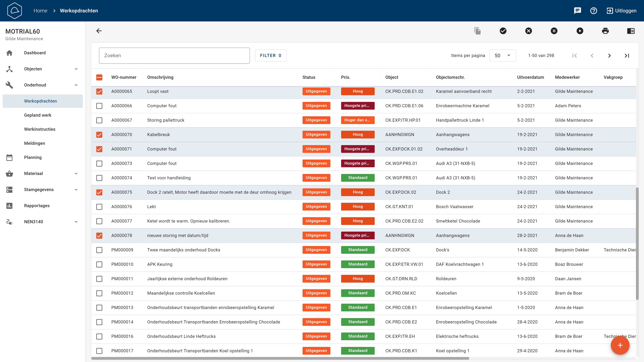Screen dimensions: 644x362
Task: Open the chat messages icon
Action: (x=577, y=11)
